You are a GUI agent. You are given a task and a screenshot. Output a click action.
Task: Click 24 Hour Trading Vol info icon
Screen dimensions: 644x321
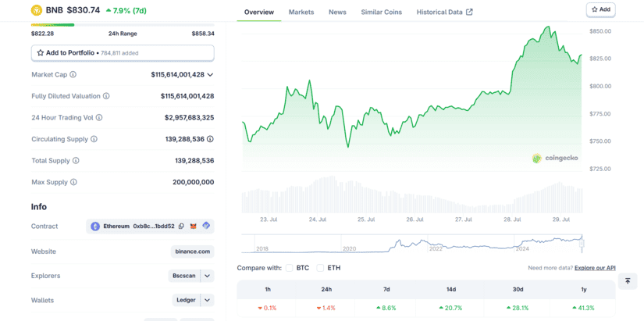99,118
